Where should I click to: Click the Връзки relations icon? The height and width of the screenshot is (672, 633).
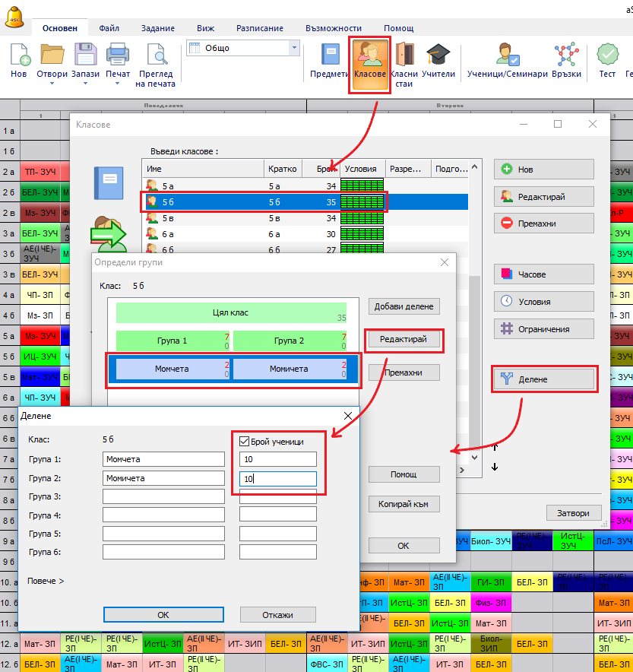(x=567, y=55)
